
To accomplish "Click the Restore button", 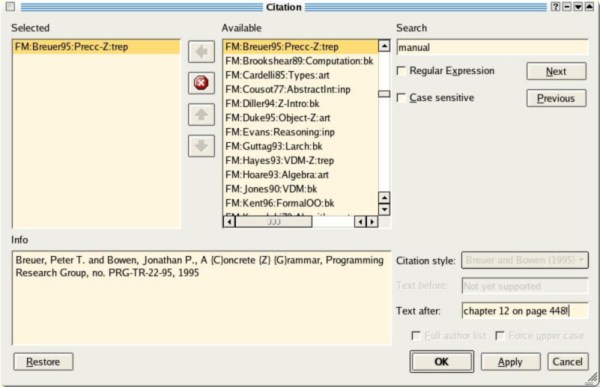I will click(43, 362).
